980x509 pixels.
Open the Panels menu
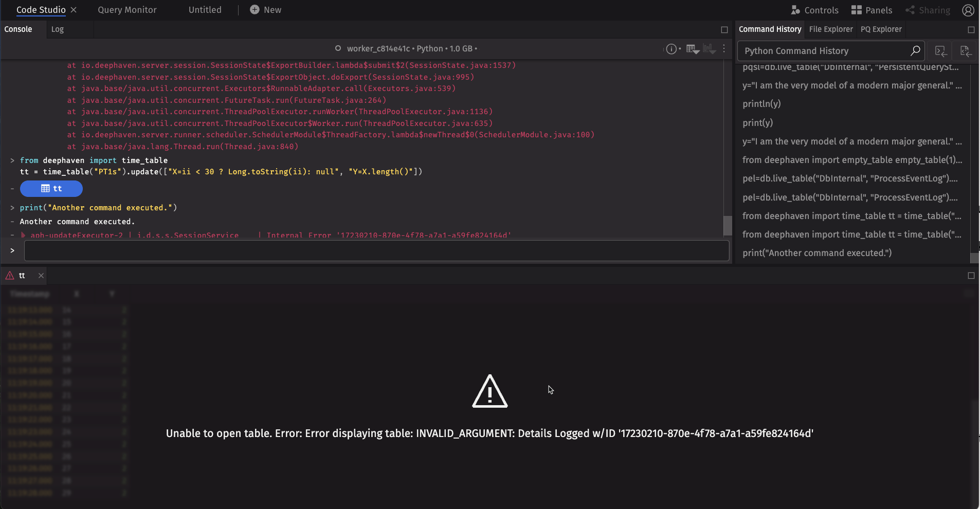tap(872, 10)
